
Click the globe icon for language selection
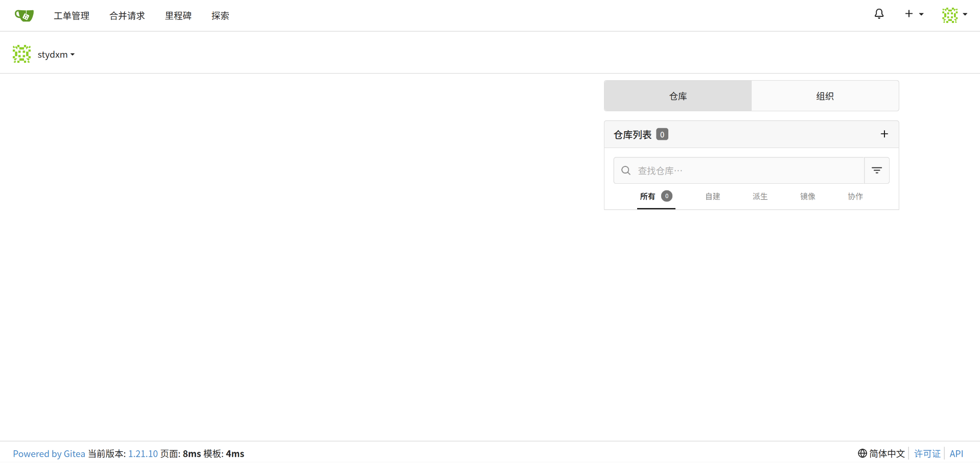tap(862, 453)
